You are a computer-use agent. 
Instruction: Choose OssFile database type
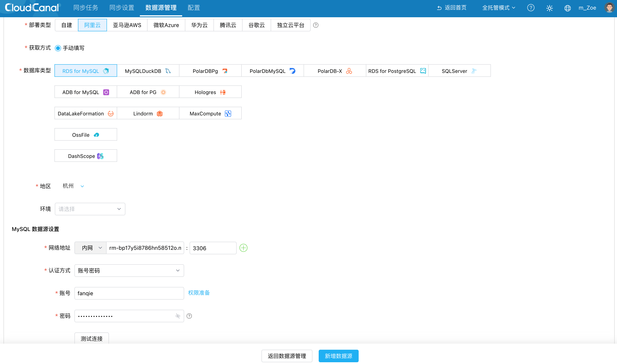86,135
